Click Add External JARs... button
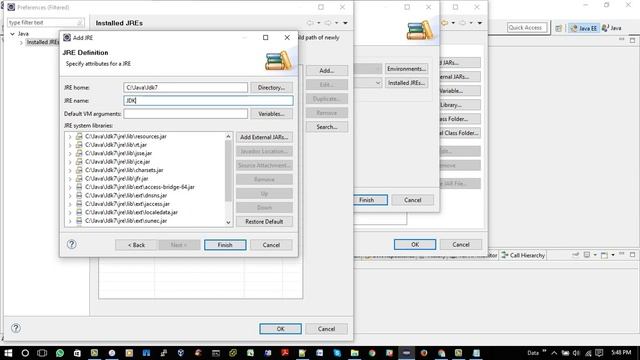640x360 pixels. (x=264, y=137)
